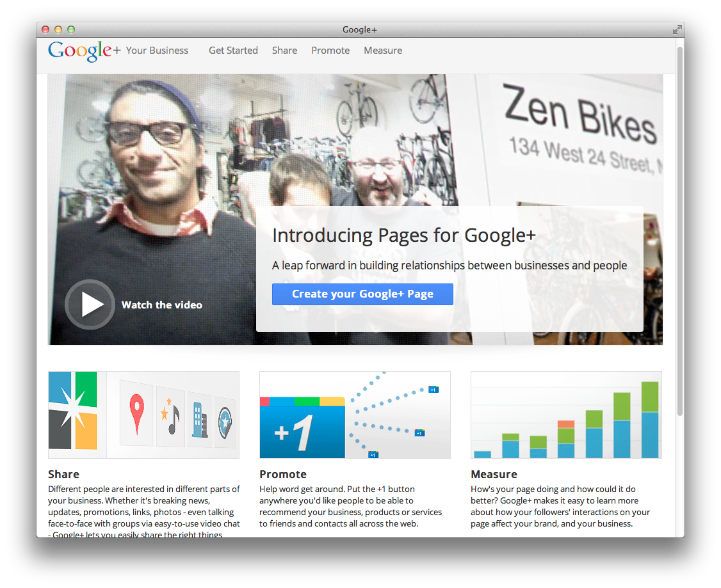Image resolution: width=721 pixels, height=588 pixels.
Task: Click the +1 Promote illustration thumbnail
Action: [x=355, y=415]
